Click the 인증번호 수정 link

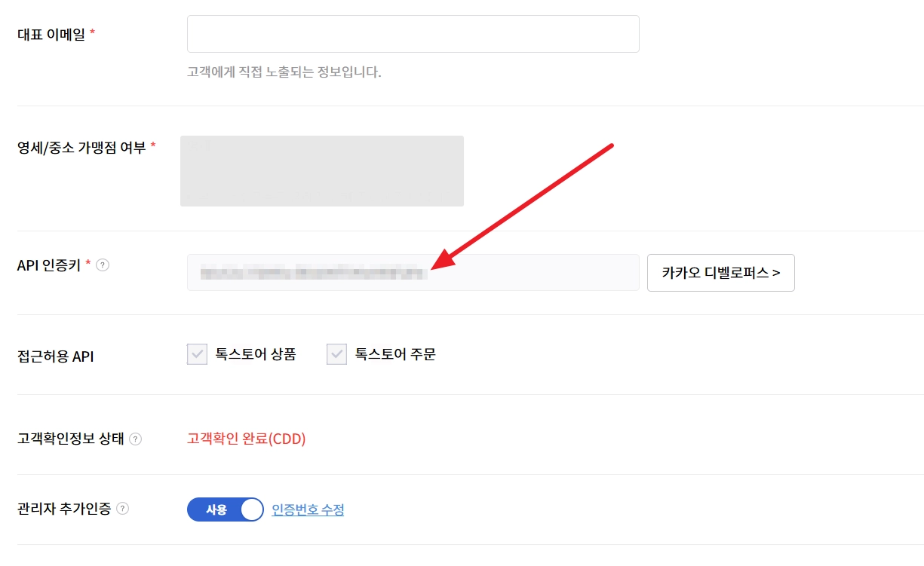308,509
